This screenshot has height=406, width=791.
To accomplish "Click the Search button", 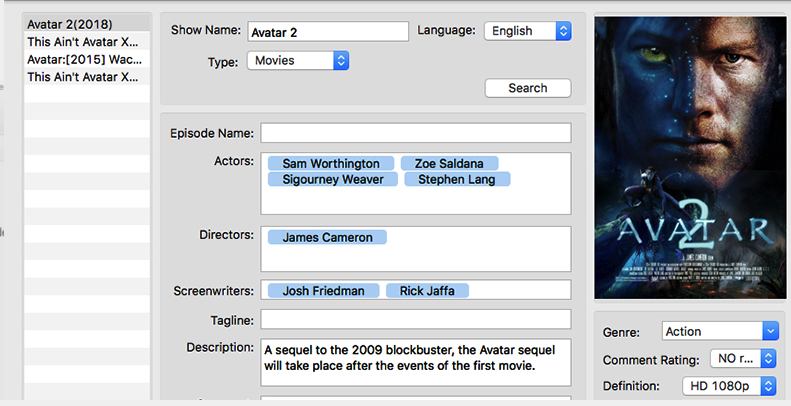I will [527, 88].
